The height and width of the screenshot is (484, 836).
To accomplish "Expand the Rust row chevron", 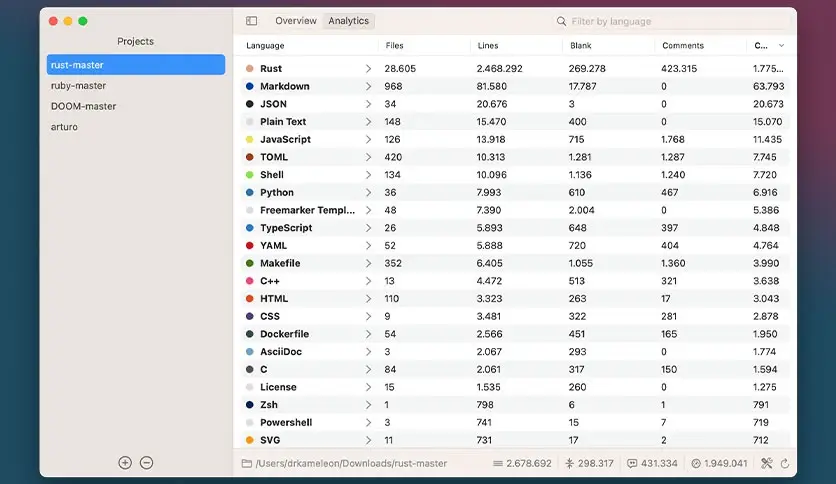I will [x=368, y=68].
